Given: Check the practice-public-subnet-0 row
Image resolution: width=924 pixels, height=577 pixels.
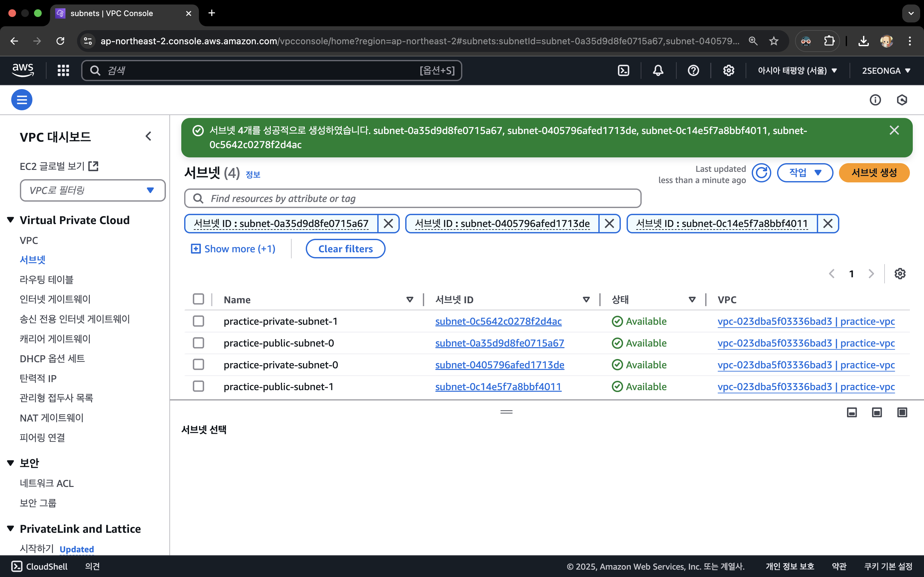Looking at the screenshot, I should (x=199, y=343).
